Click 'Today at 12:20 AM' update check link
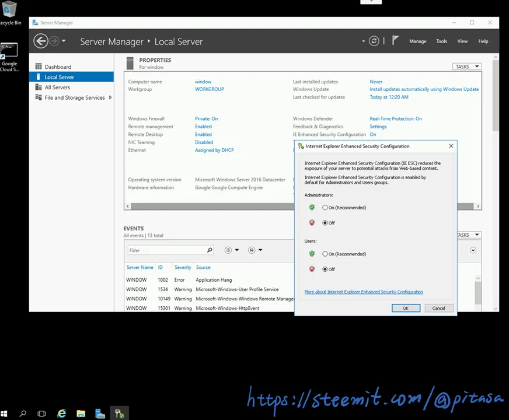The image size is (509, 420). [x=389, y=97]
